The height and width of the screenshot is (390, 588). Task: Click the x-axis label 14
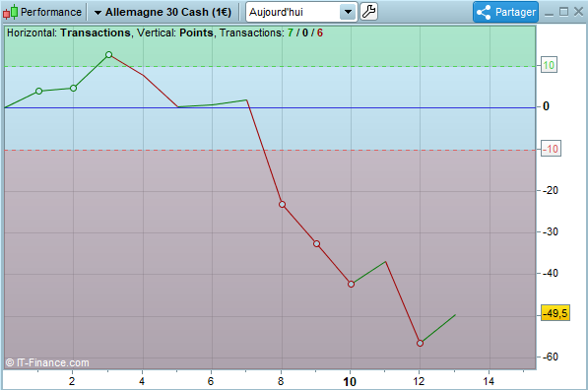pos(489,382)
